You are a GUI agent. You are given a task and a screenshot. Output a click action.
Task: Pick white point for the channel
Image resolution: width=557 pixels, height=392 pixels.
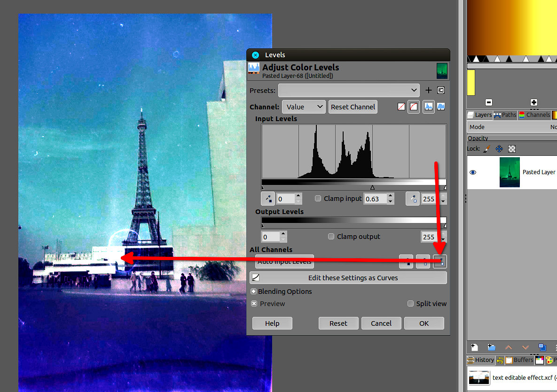412,199
